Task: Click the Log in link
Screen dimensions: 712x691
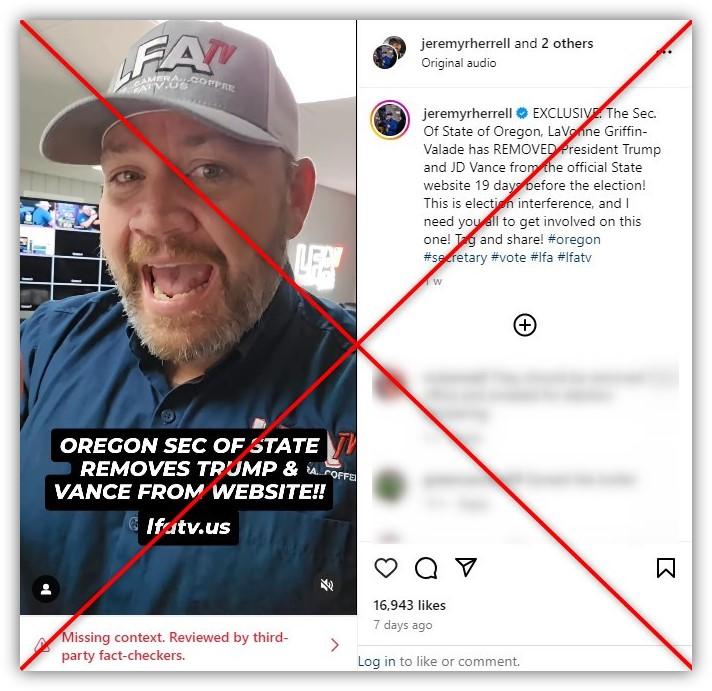Action: click(376, 661)
